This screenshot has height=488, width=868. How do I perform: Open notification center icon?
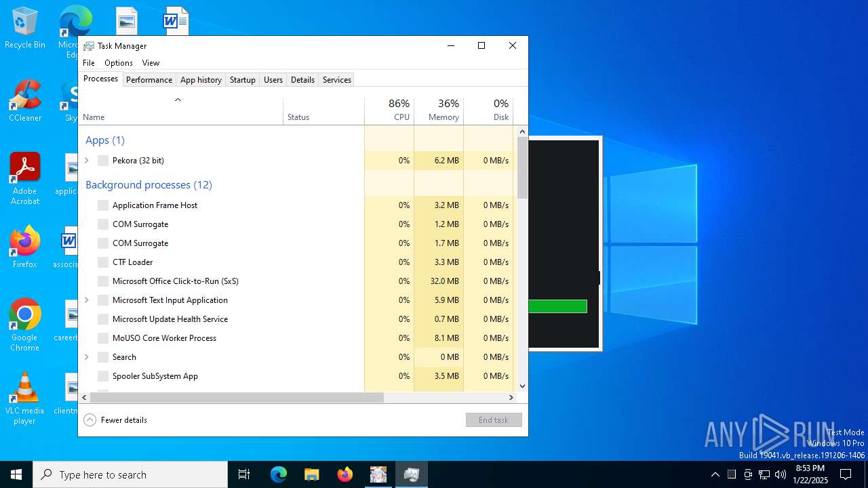point(846,474)
